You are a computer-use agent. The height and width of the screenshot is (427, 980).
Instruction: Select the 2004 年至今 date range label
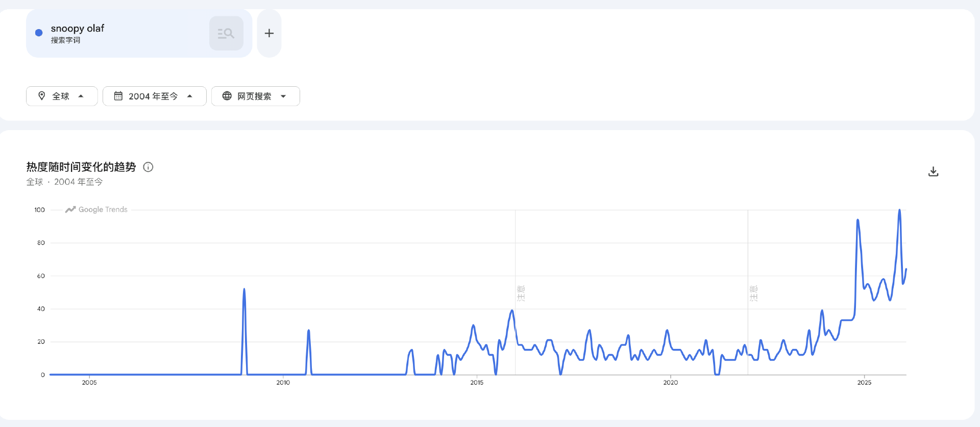(153, 96)
